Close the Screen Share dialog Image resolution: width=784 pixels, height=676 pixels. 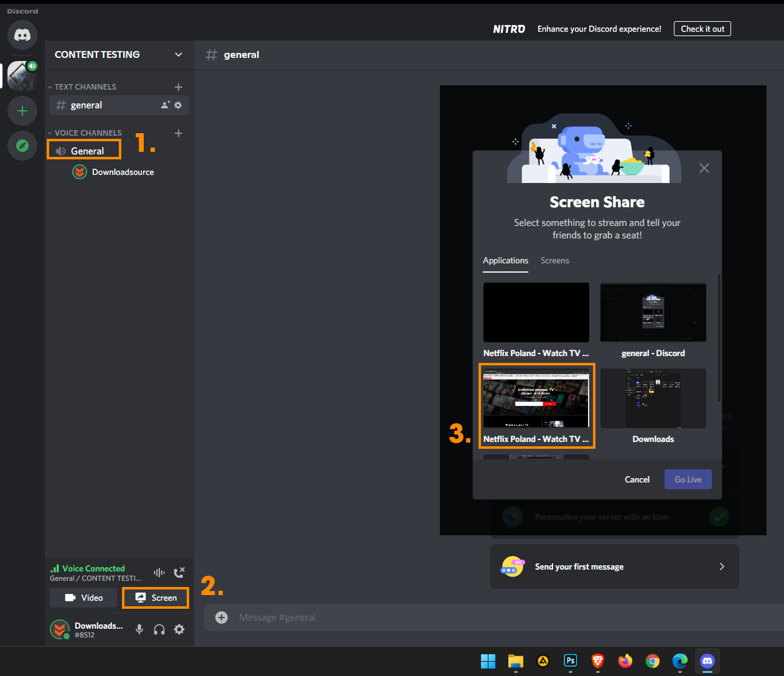click(x=704, y=168)
